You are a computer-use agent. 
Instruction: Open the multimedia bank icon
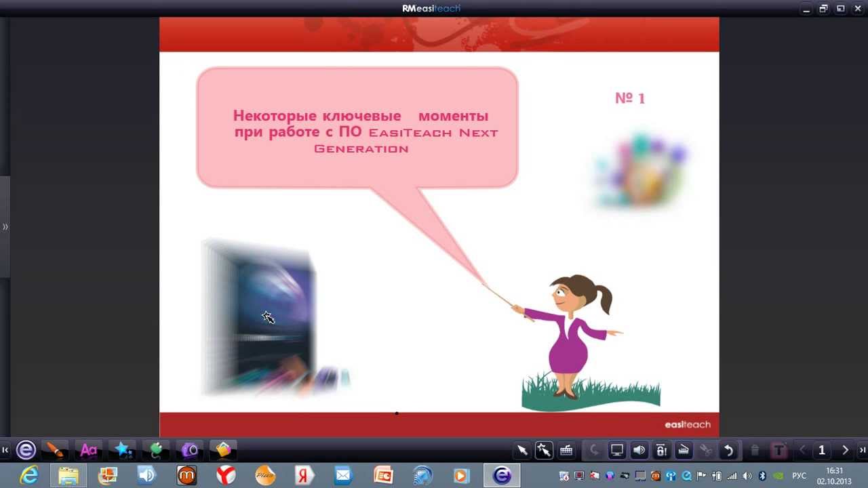coord(223,450)
